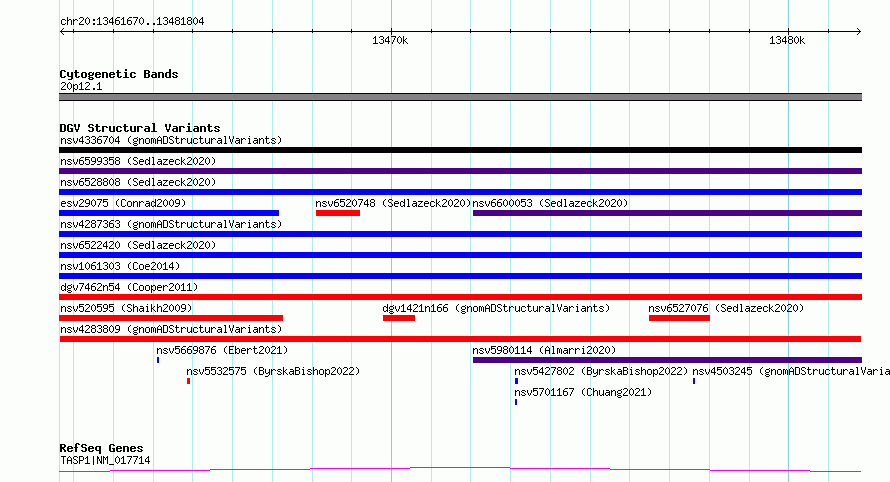Open dgv1421n166 gnomADStructuralVariants label
The image size is (890, 482).
click(x=496, y=308)
